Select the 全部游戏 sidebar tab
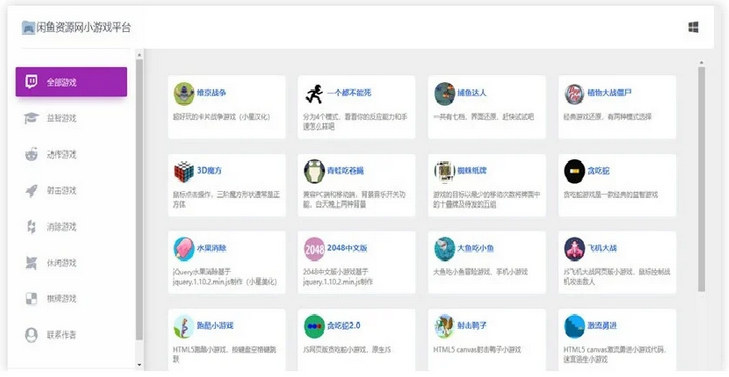 coord(71,82)
